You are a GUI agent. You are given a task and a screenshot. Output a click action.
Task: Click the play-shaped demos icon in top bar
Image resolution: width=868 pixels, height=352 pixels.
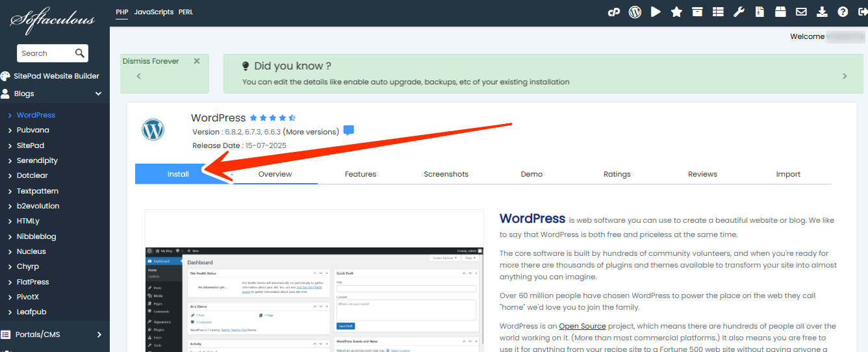click(x=656, y=12)
